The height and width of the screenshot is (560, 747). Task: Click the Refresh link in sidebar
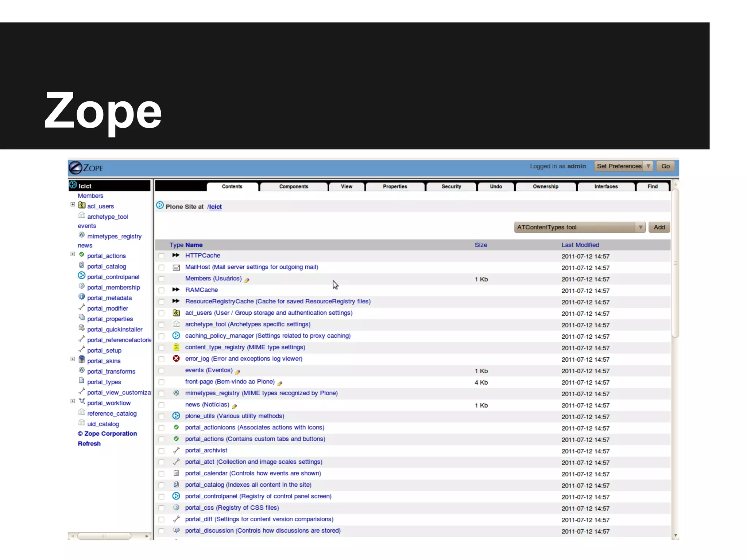pos(89,444)
